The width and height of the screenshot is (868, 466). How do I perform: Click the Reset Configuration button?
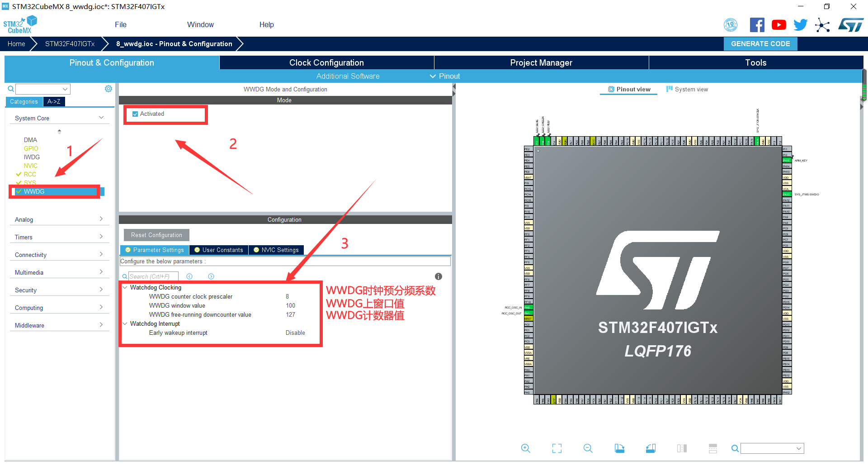pos(156,235)
